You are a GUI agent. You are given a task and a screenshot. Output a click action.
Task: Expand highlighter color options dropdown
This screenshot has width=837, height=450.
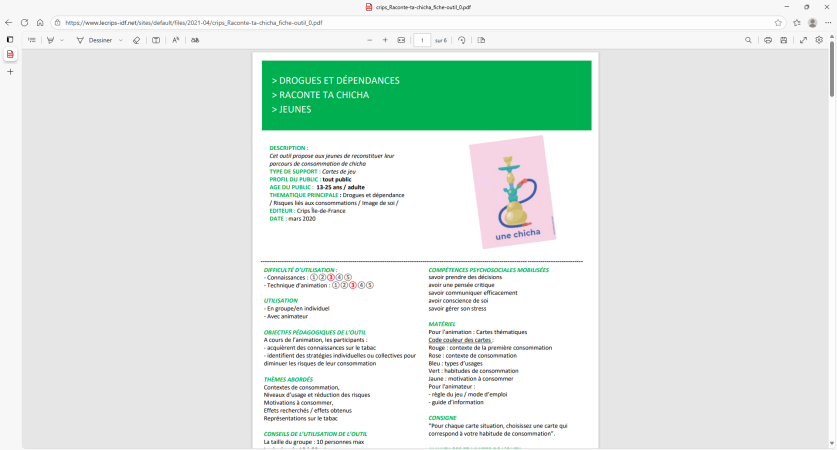(62, 40)
